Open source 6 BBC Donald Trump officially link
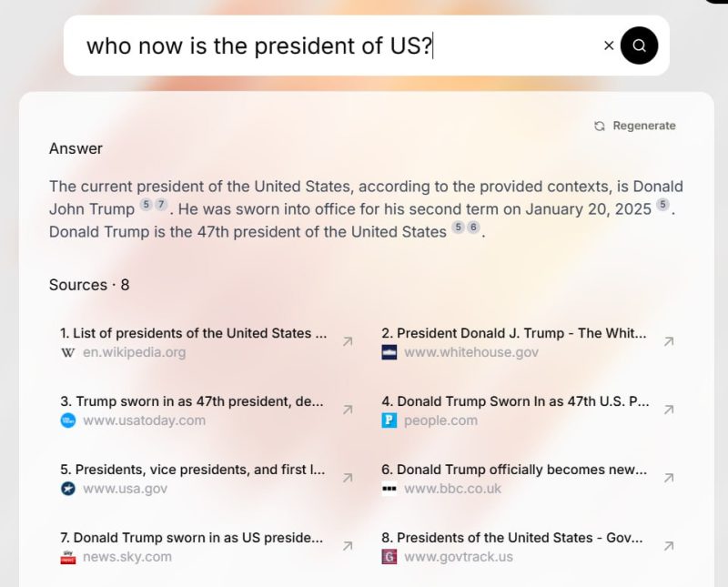This screenshot has height=587, width=728. tap(514, 470)
